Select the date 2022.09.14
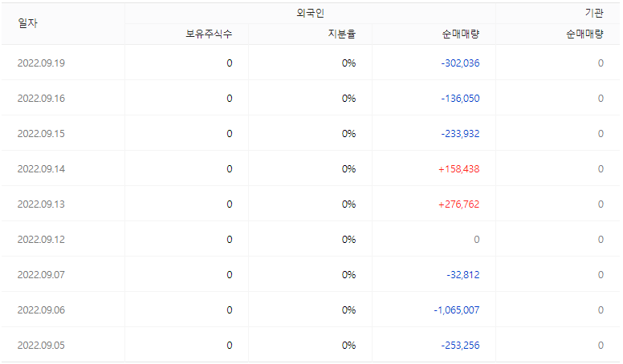The image size is (623, 364). (x=41, y=169)
